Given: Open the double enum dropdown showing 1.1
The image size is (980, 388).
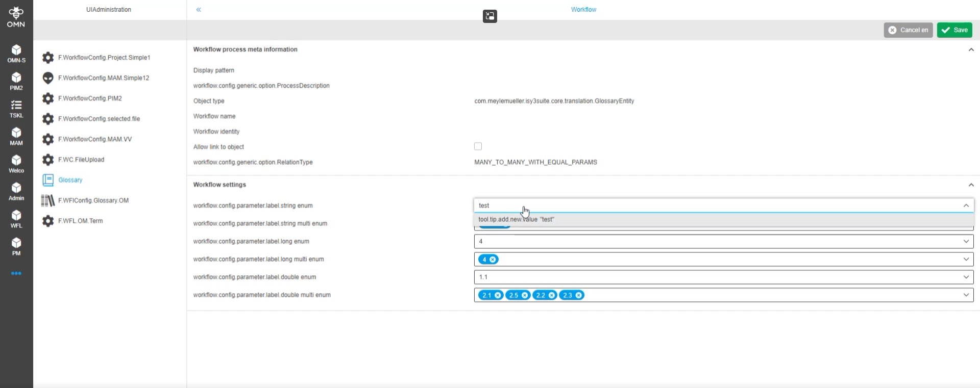Looking at the screenshot, I should point(966,277).
